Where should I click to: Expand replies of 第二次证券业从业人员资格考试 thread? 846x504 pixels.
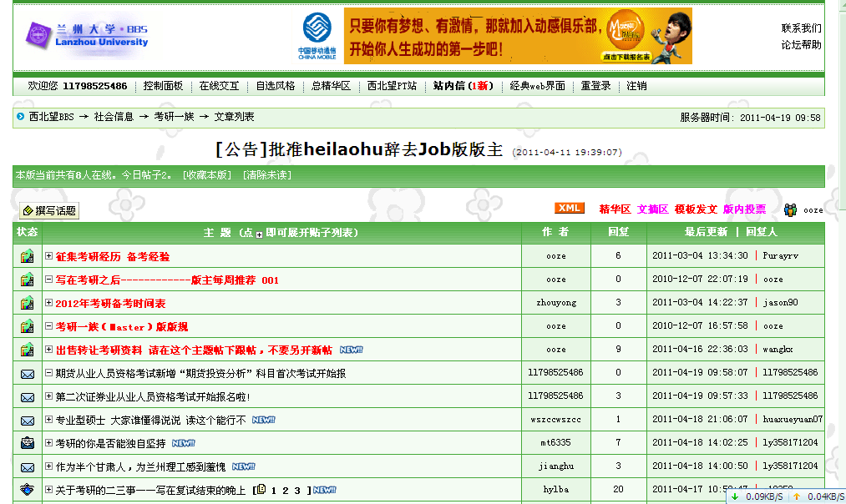pos(49,396)
